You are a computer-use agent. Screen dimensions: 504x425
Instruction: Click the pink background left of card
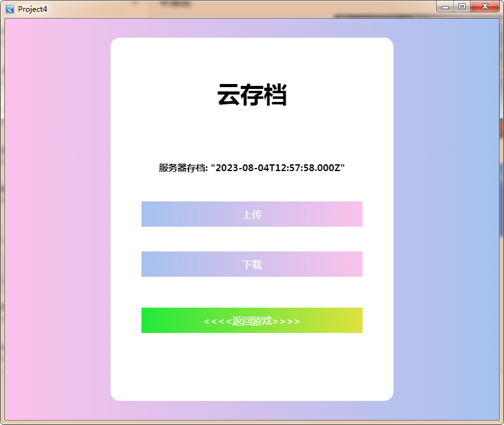click(58, 219)
